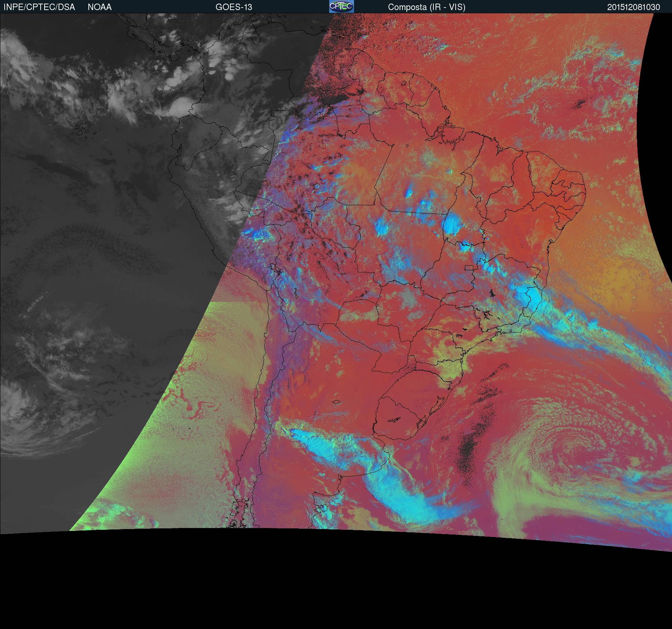
Task: Click the NOAA label in header
Action: tap(100, 7)
